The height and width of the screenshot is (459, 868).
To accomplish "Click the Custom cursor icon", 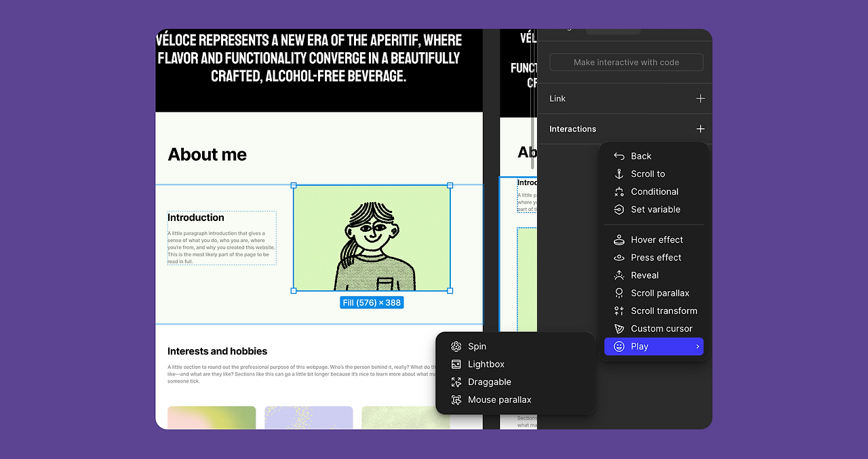I will tap(618, 328).
